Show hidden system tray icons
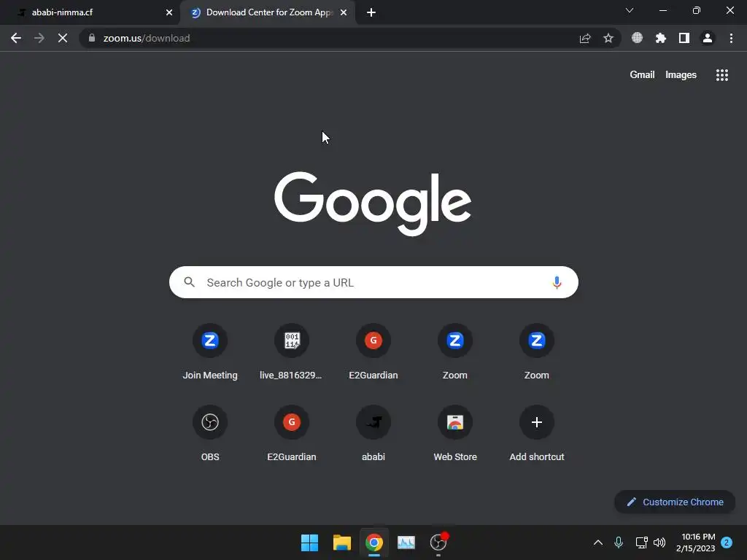 tap(598, 542)
